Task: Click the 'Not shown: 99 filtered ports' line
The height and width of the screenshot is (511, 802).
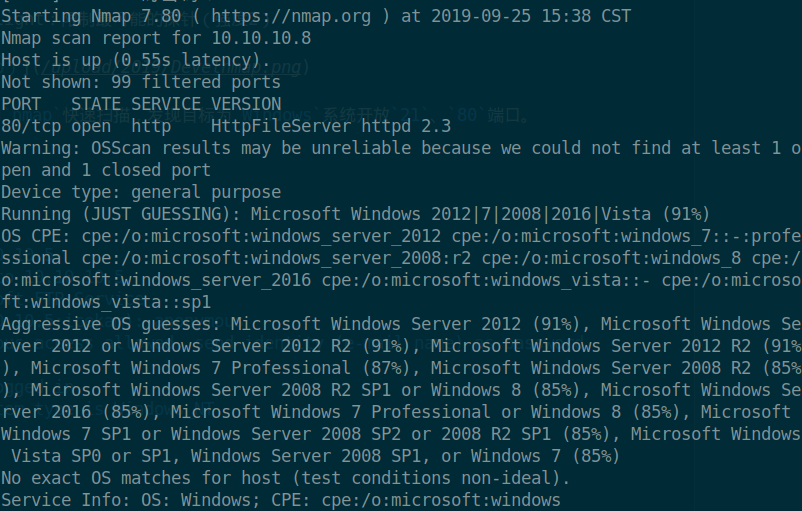Action: tap(140, 82)
